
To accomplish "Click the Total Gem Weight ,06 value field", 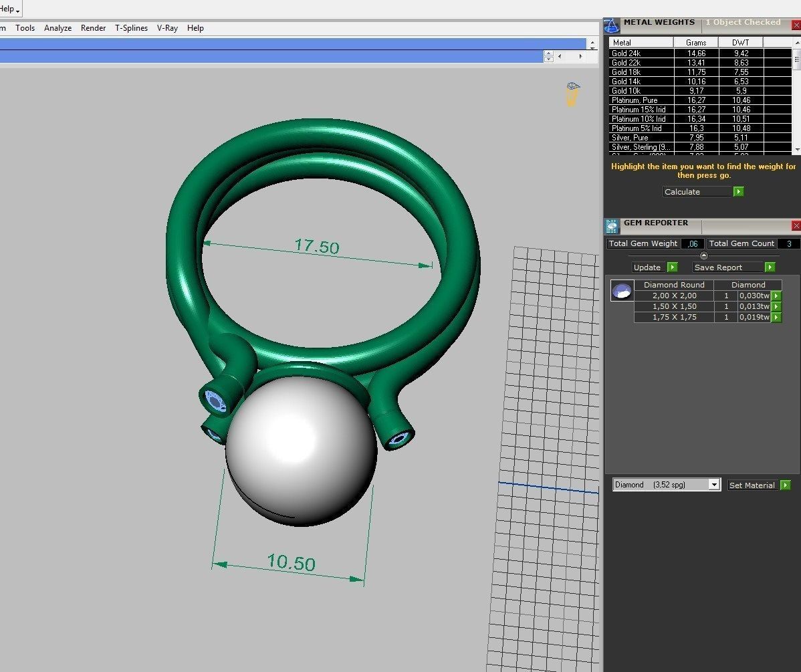I will [693, 244].
